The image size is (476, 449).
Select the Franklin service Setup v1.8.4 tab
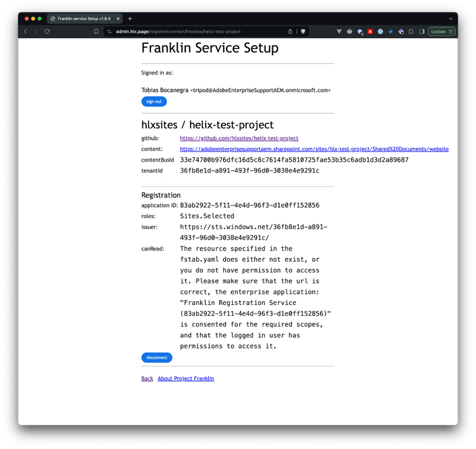click(84, 19)
